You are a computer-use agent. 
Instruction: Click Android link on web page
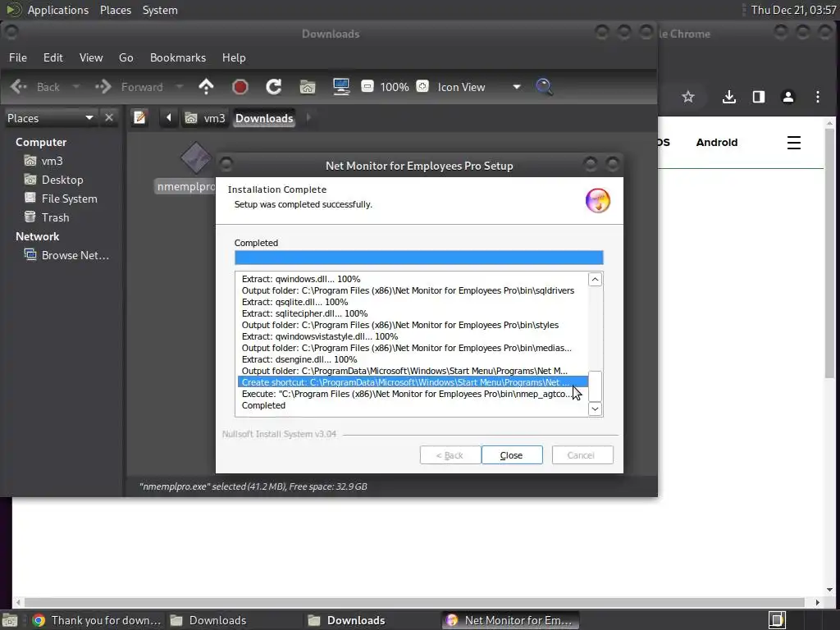(717, 142)
